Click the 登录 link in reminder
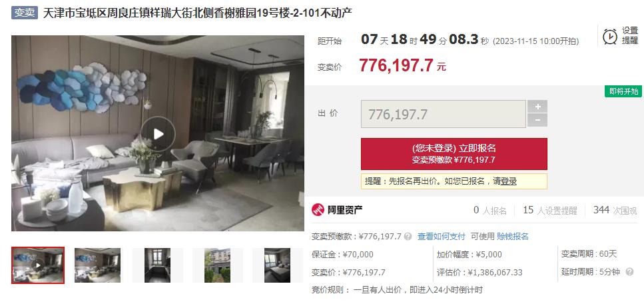Screen dimensions: 644x308 tap(508, 181)
